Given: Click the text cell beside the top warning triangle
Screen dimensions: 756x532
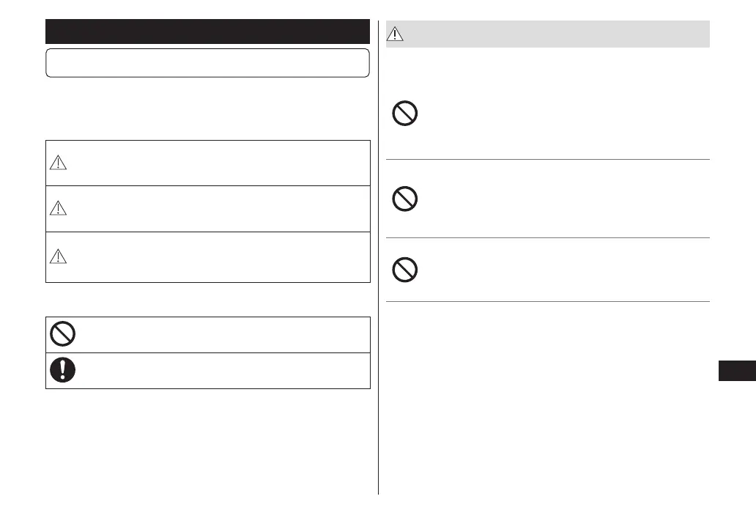Looking at the screenshot, I should 220,163.
